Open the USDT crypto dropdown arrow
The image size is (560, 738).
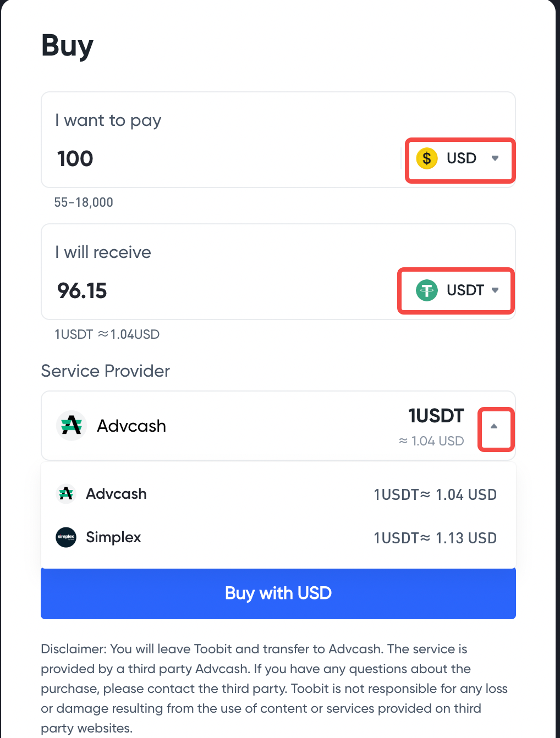495,290
